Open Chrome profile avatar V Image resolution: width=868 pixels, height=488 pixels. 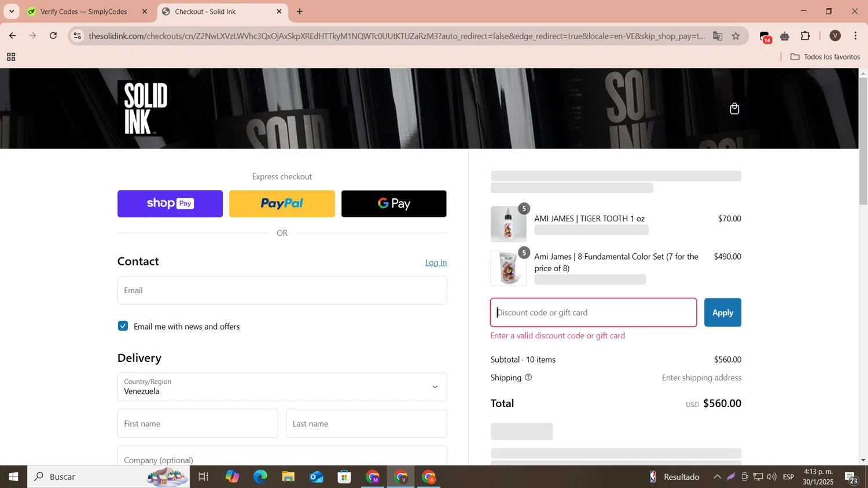[x=835, y=36]
